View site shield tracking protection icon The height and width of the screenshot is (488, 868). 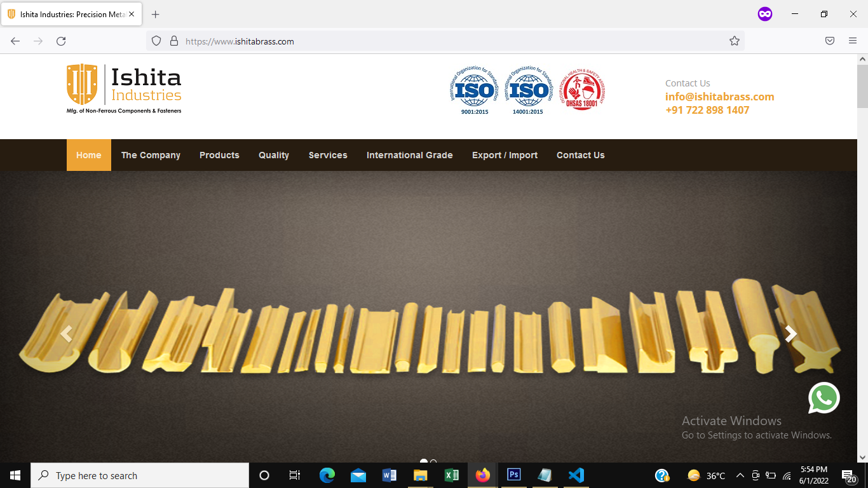(156, 41)
